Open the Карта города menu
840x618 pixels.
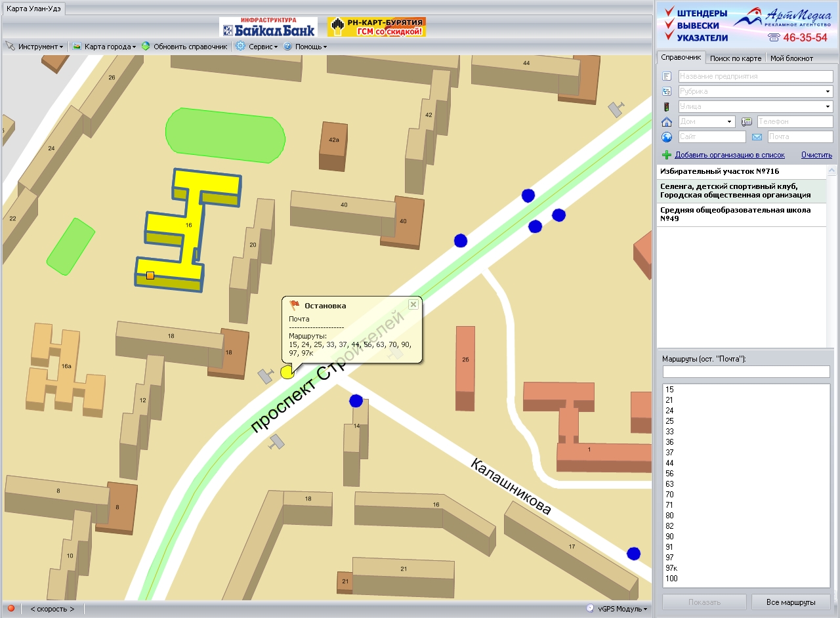pyautogui.click(x=104, y=47)
